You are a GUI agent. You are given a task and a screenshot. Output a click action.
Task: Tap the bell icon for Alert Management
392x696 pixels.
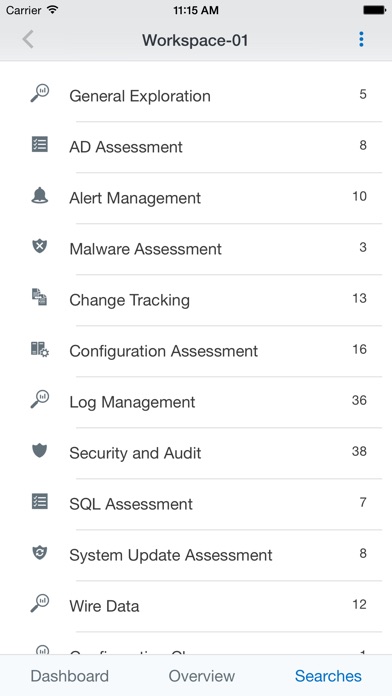coord(40,196)
